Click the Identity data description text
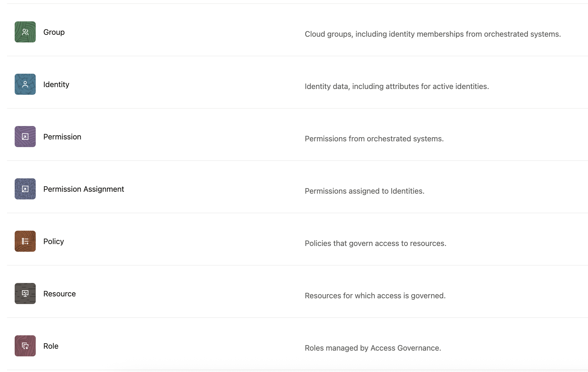 click(x=397, y=86)
